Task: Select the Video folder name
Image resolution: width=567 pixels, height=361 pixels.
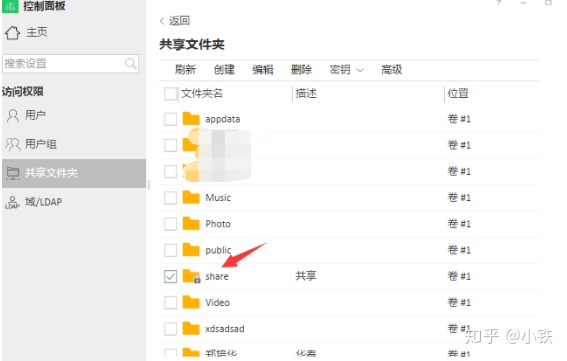Action: 218,302
